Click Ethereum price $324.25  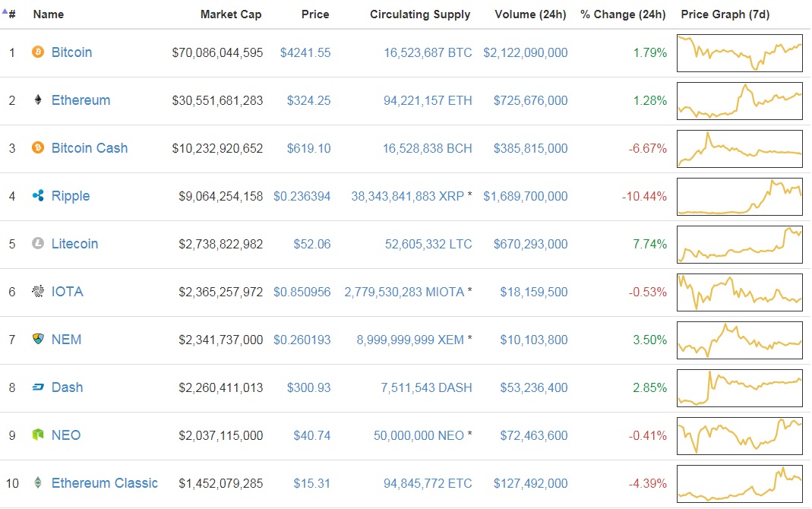(308, 100)
